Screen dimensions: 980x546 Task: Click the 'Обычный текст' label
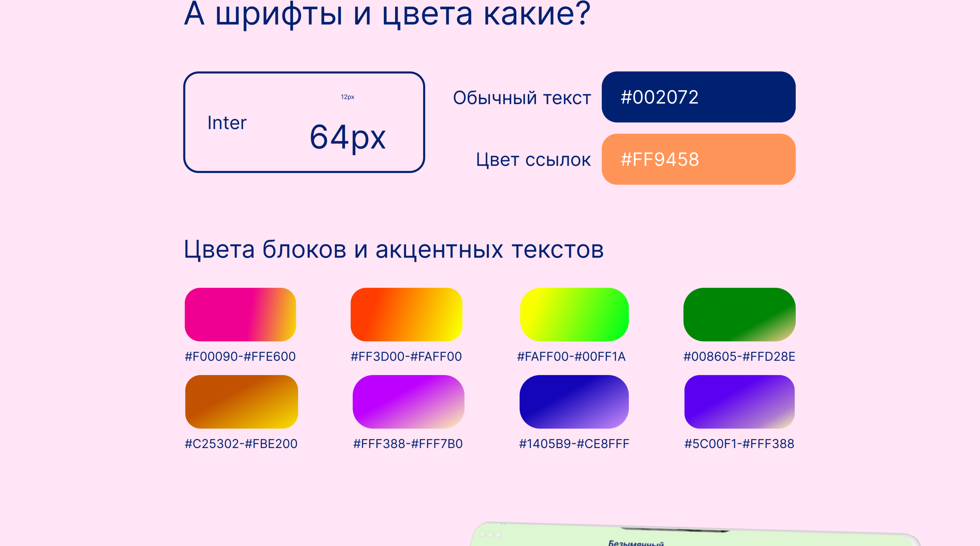[522, 98]
